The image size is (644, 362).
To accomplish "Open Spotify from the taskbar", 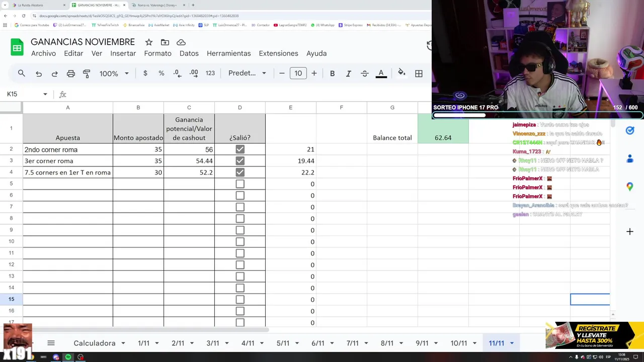I will coord(68,357).
